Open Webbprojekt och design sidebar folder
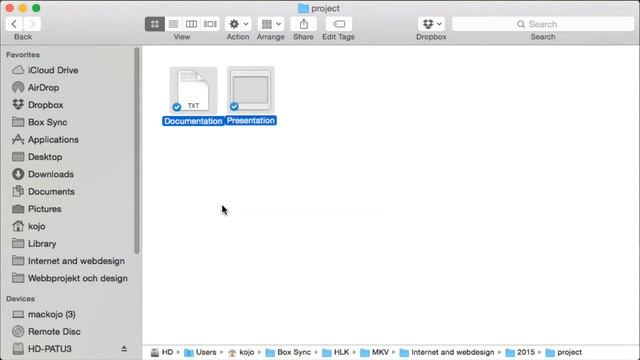Screen dimensions: 640x360 pyautogui.click(x=69, y=278)
